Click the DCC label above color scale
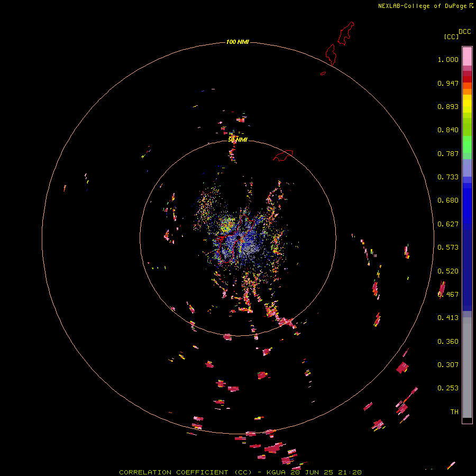476x476 pixels. click(464, 32)
